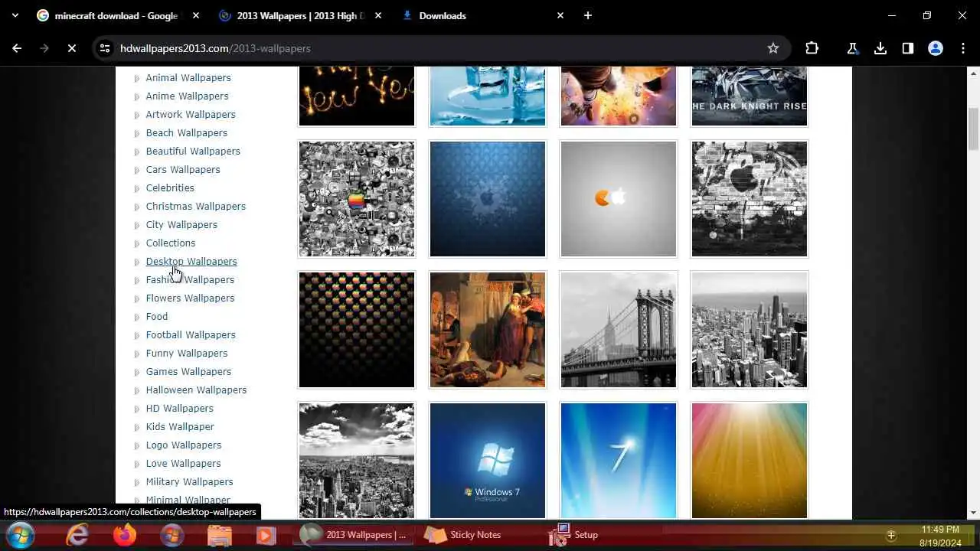Image resolution: width=980 pixels, height=551 pixels.
Task: Launch Internet Explorer from taskbar
Action: pos(77,534)
